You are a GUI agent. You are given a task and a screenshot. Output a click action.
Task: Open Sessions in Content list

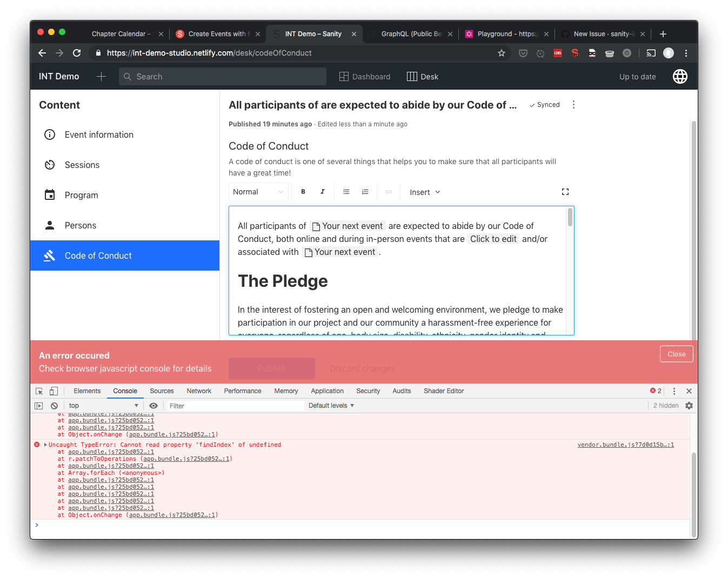[125, 165]
